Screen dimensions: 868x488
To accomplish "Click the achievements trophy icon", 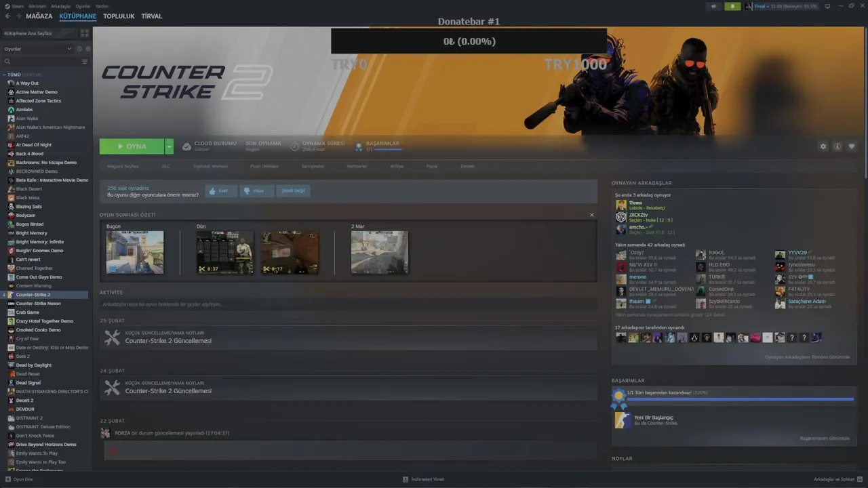I will pos(359,146).
